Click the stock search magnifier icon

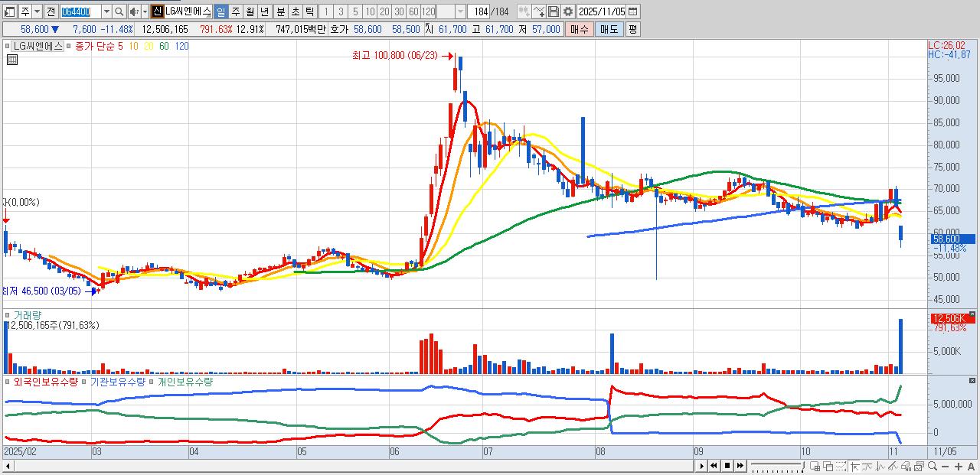pyautogui.click(x=119, y=11)
